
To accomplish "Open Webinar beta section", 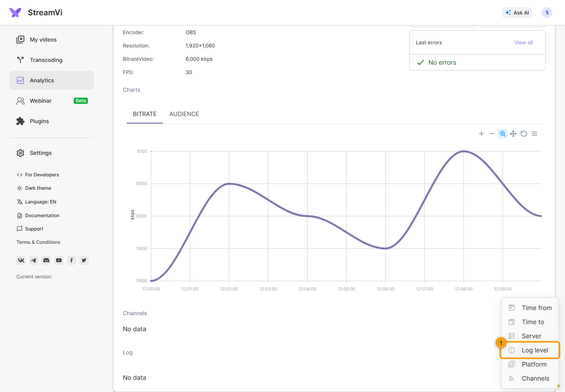I will (52, 101).
